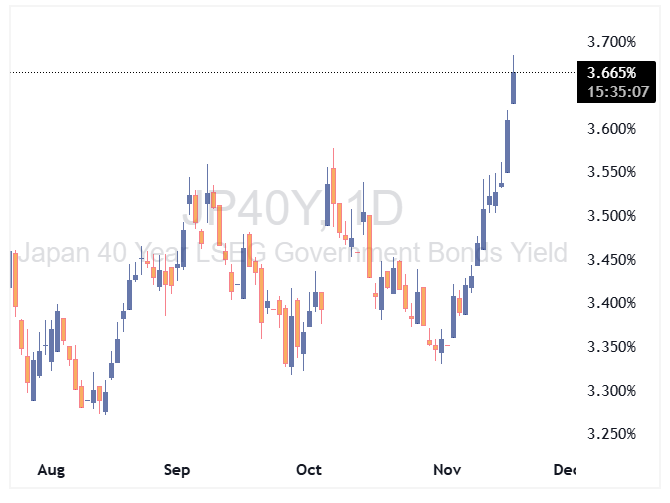Screen dimensions: 670x503
Task: Select the Dec time axis label
Action: click(565, 469)
